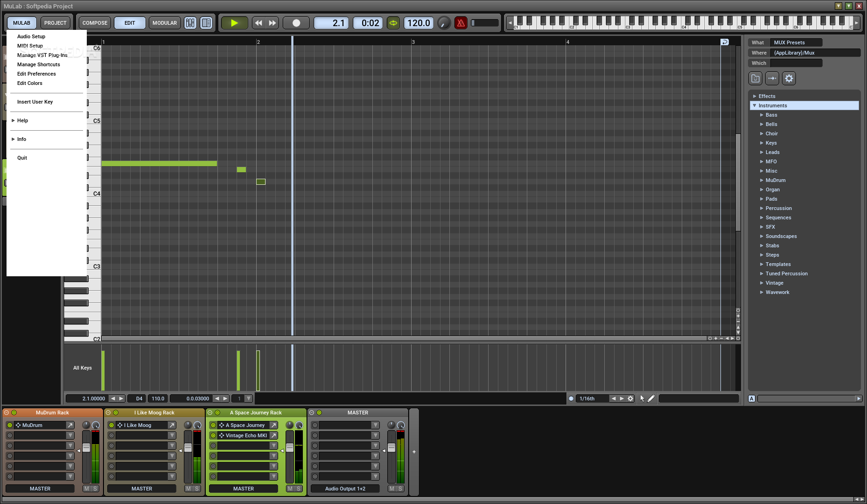867x504 pixels.
Task: Open the PROJECT menu button
Action: coord(56,23)
